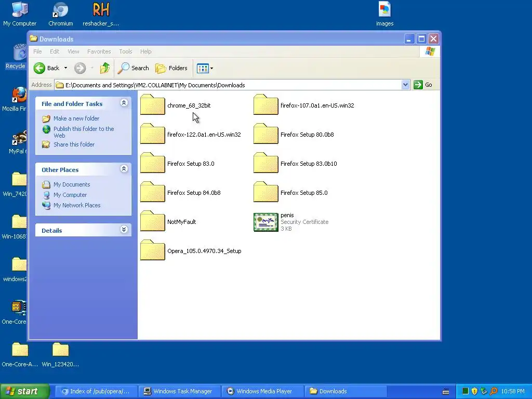Open the File menu
This screenshot has height=399, width=532.
pos(37,51)
